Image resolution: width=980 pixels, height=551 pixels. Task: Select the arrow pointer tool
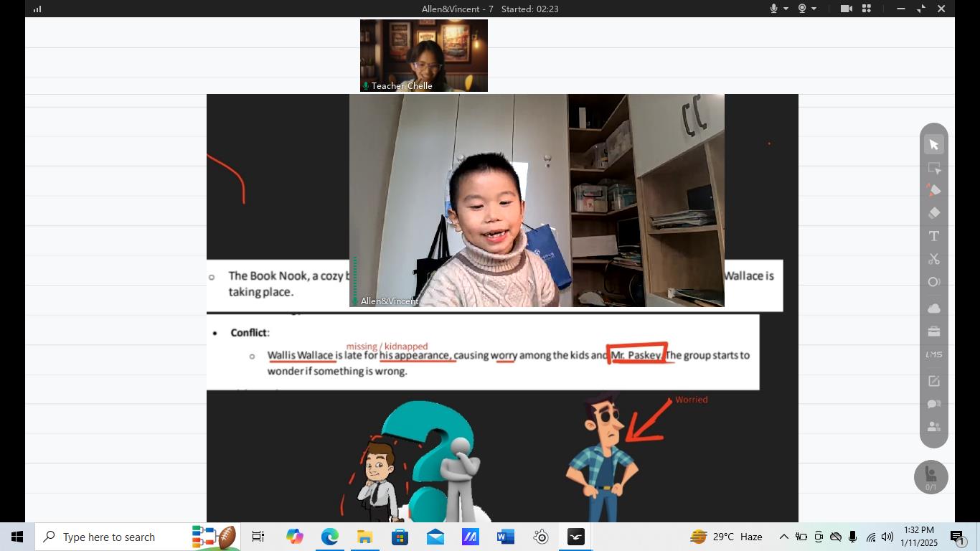933,145
